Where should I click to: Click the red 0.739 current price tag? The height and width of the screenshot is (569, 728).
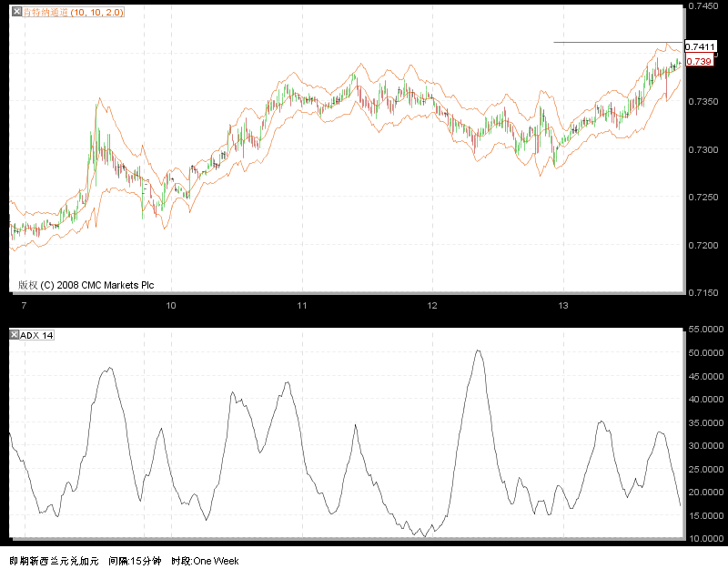699,61
